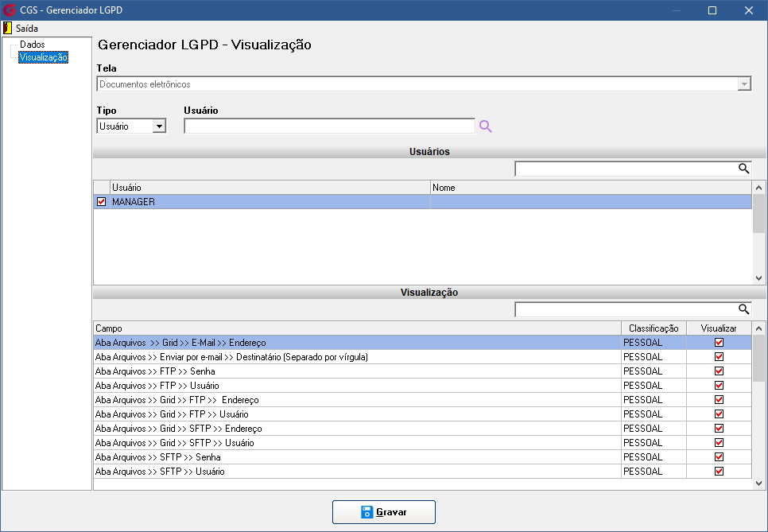
Task: Open the Saída menu
Action: [26, 29]
